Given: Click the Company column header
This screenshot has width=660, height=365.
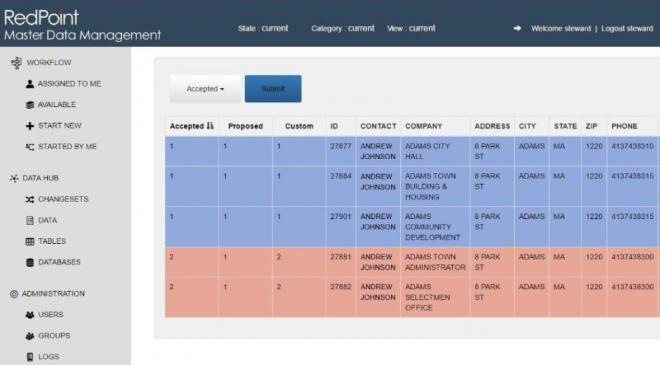Looking at the screenshot, I should pyautogui.click(x=423, y=126).
